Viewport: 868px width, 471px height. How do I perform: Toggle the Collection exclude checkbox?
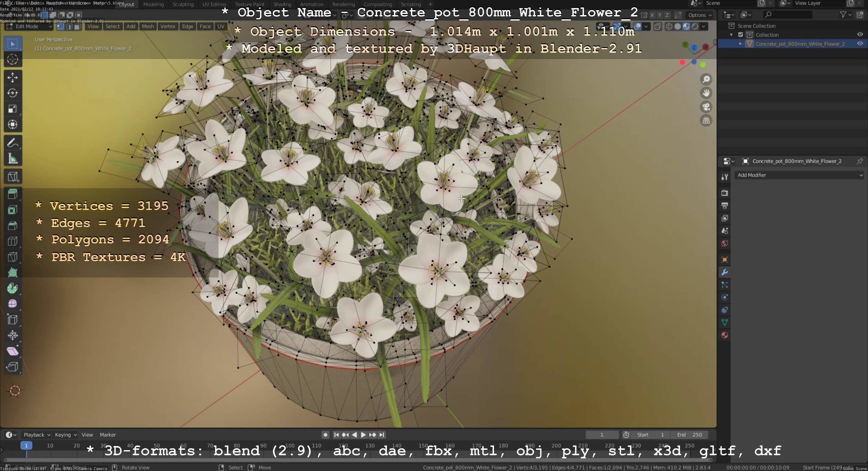click(741, 35)
